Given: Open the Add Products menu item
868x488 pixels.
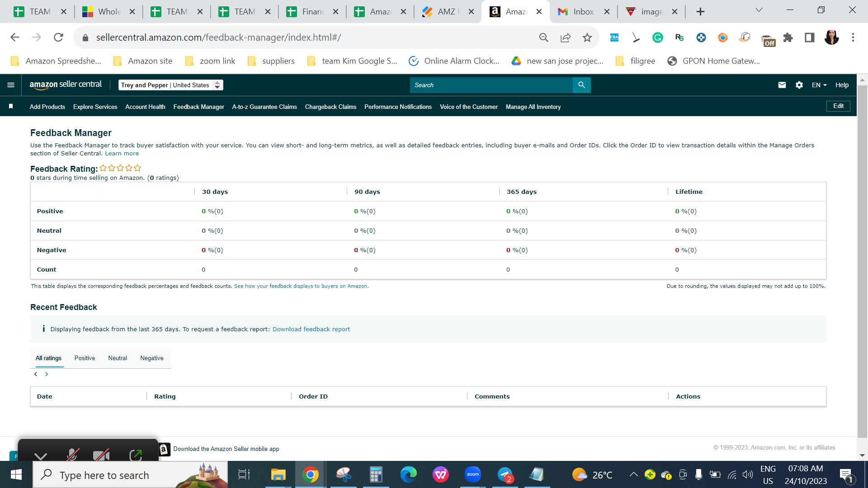Looking at the screenshot, I should coord(47,107).
